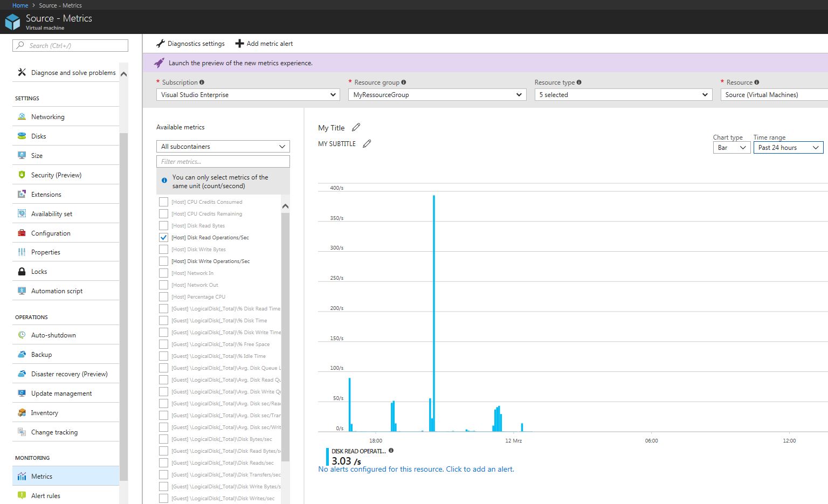Change the Time range from Past 24 hours
828x504 pixels.
(788, 147)
